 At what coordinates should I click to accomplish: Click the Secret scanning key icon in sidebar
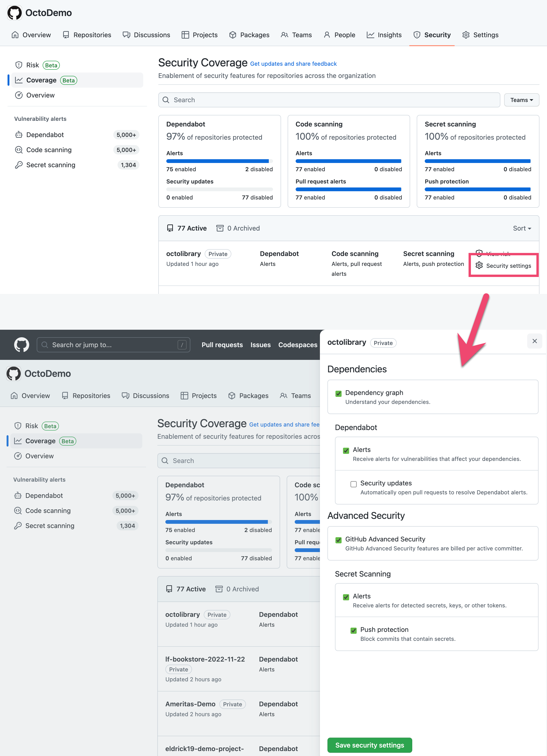tap(19, 165)
